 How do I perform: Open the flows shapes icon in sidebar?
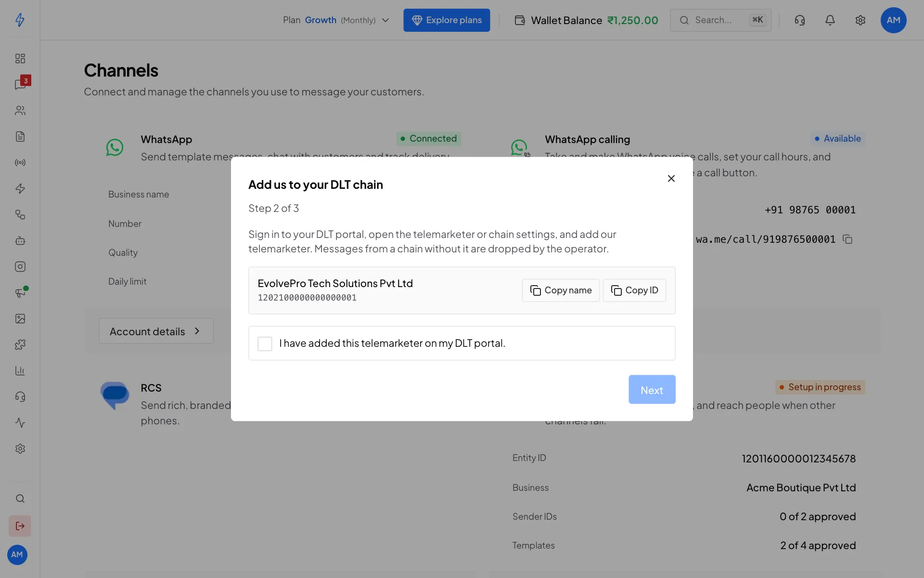(x=20, y=214)
